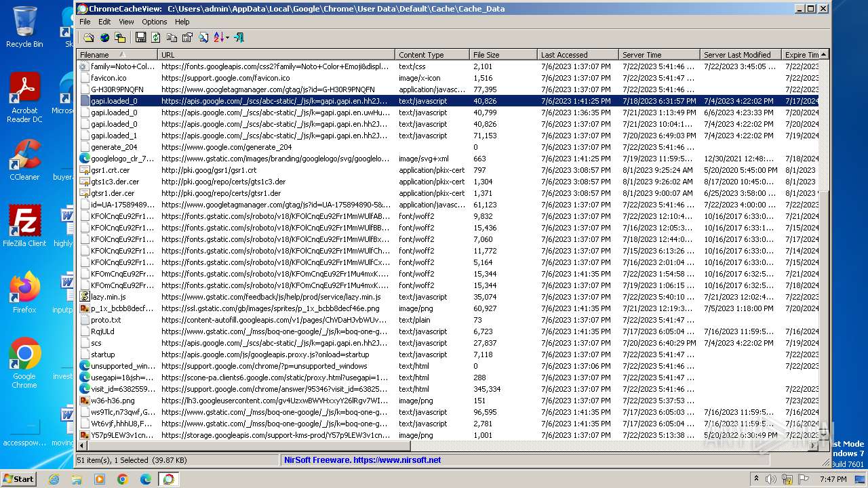Click the taskbar clock showing 7:47 PM
Screen dimensions: 868x488
tap(833, 479)
